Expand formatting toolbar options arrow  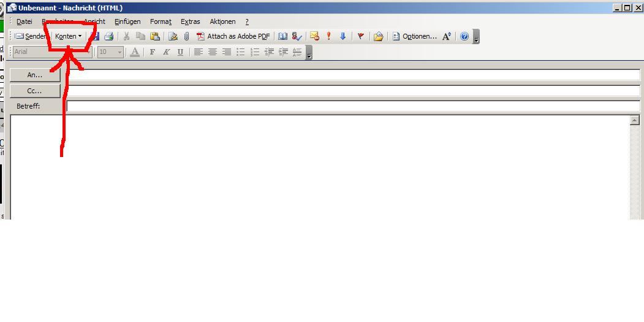(x=309, y=52)
